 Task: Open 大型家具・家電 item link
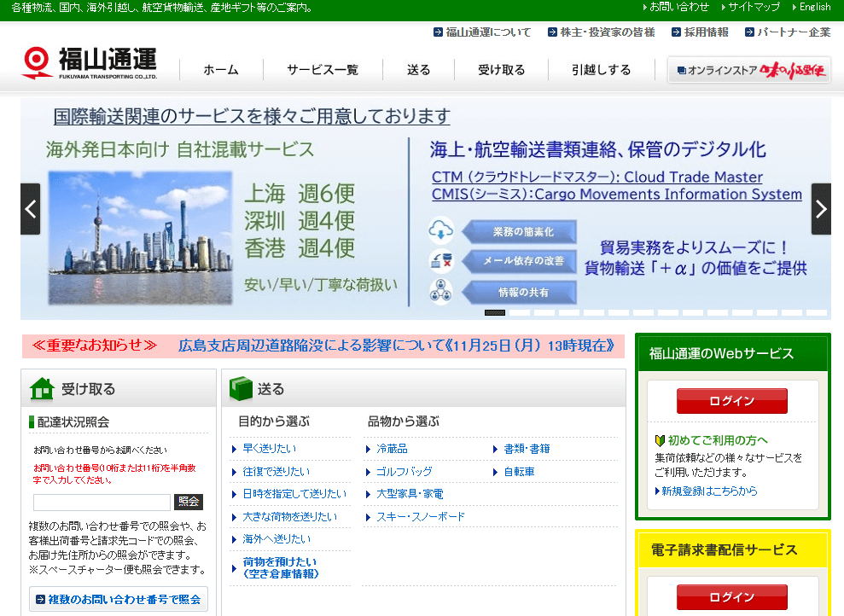click(x=410, y=494)
